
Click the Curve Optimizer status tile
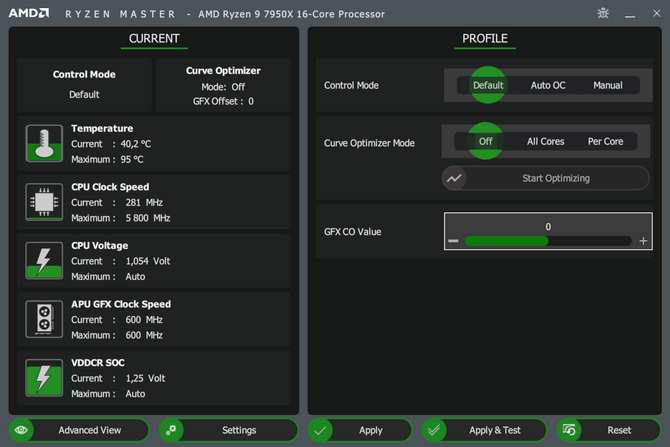coord(223,85)
